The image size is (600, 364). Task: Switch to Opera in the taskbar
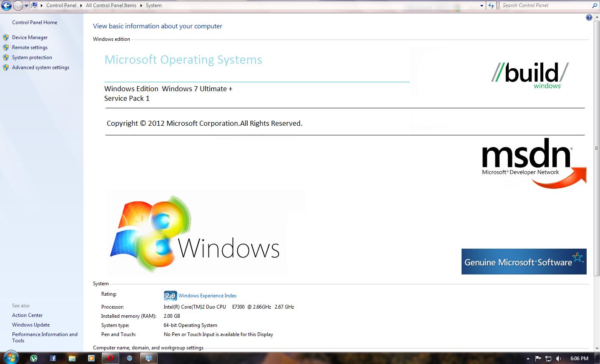(x=110, y=358)
